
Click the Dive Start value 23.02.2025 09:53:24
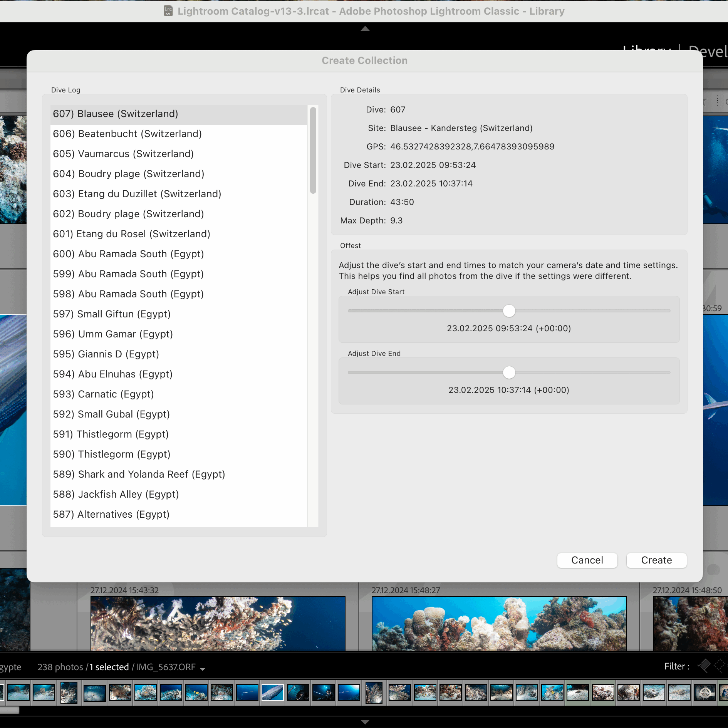pos(433,165)
